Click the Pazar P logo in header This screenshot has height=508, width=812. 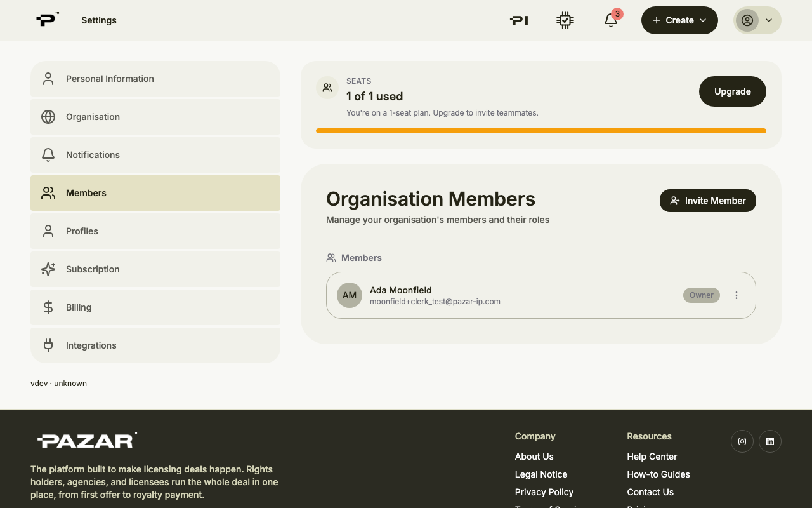pos(48,20)
